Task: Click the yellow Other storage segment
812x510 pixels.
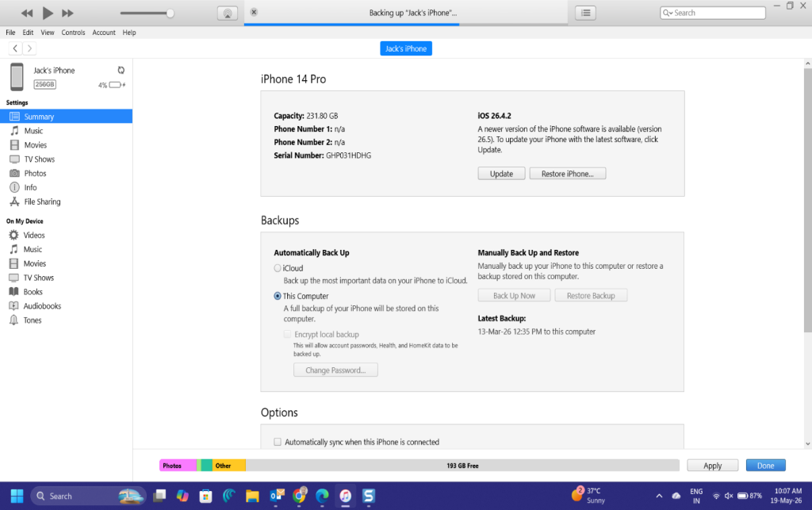Action: tap(229, 466)
